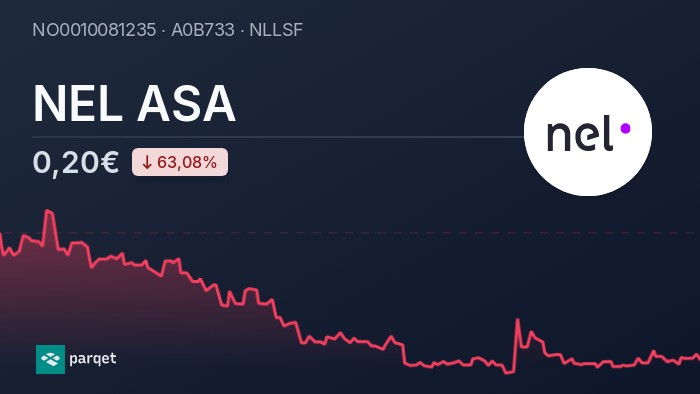This screenshot has height=394, width=700.
Task: Select the WKN A0B733 code
Action: 203,30
